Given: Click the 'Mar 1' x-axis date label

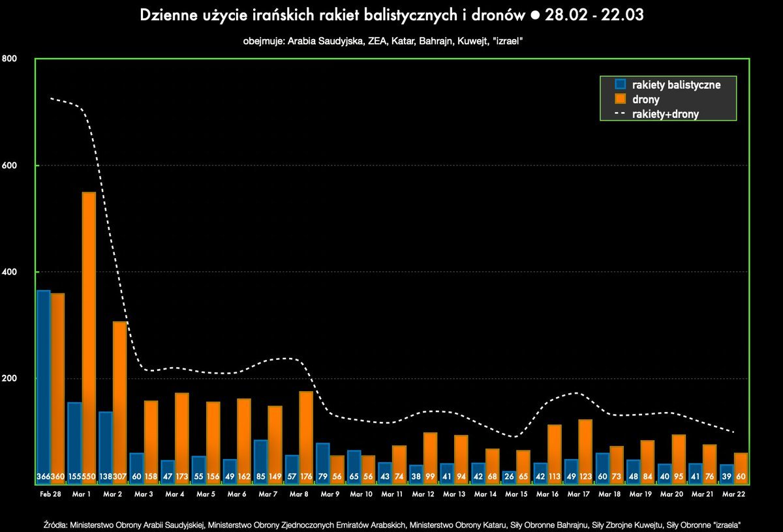Looking at the screenshot, I should coord(81,495).
